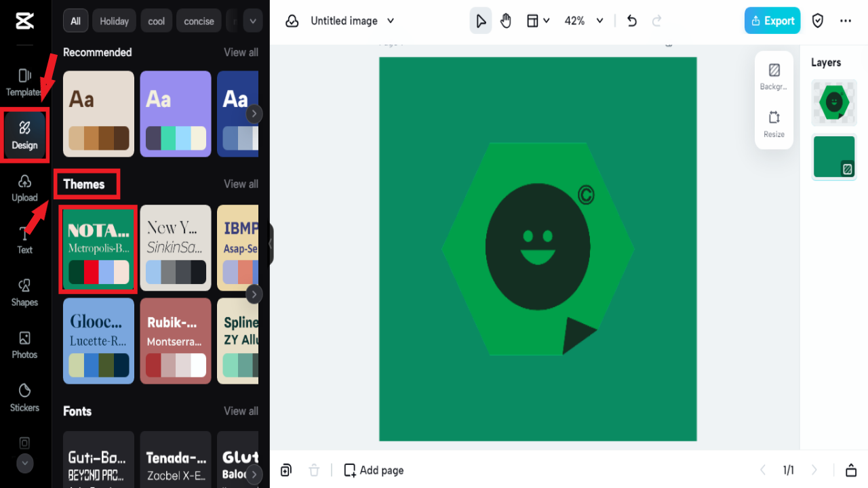Enable the All filter chip
This screenshot has width=868, height=488.
pos(75,20)
